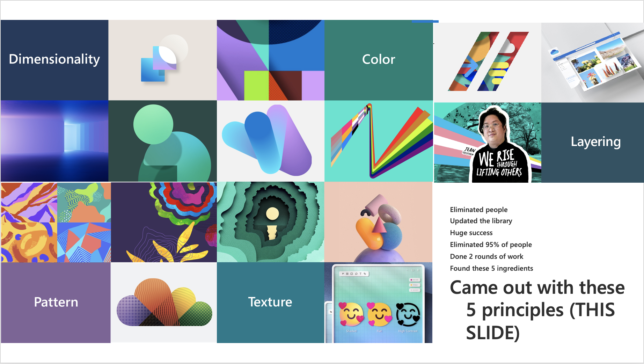Click the High Contrast emoji
644x364 pixels.
(408, 314)
